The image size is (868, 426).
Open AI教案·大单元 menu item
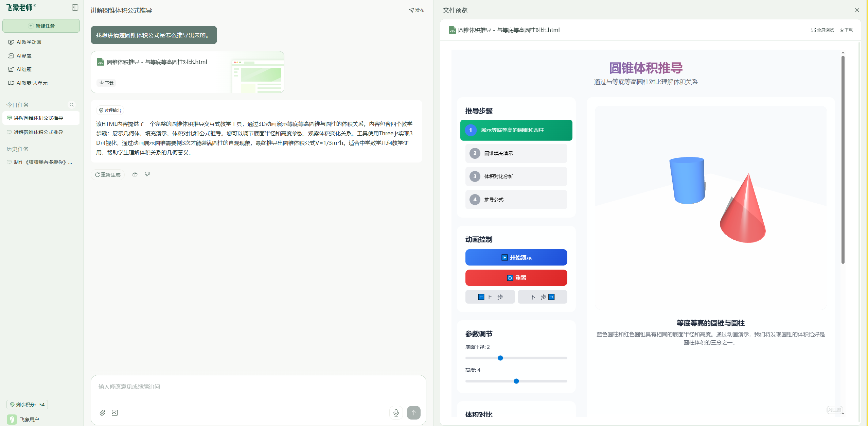32,83
